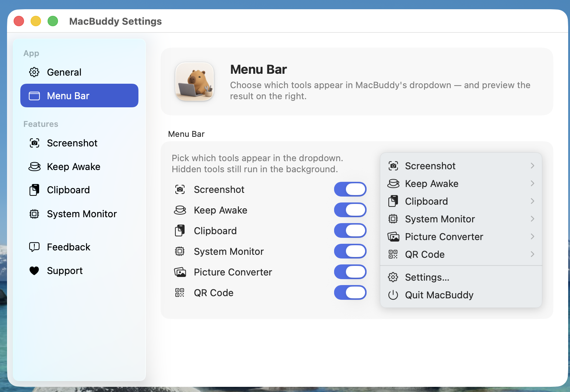Disable the Keep Awake switch
The image size is (570, 392).
point(350,210)
